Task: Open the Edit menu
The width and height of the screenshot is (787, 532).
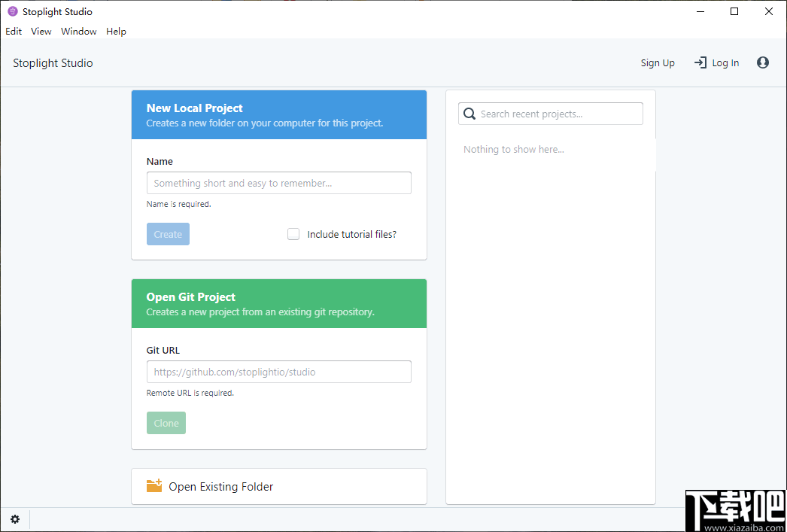Action: [14, 32]
